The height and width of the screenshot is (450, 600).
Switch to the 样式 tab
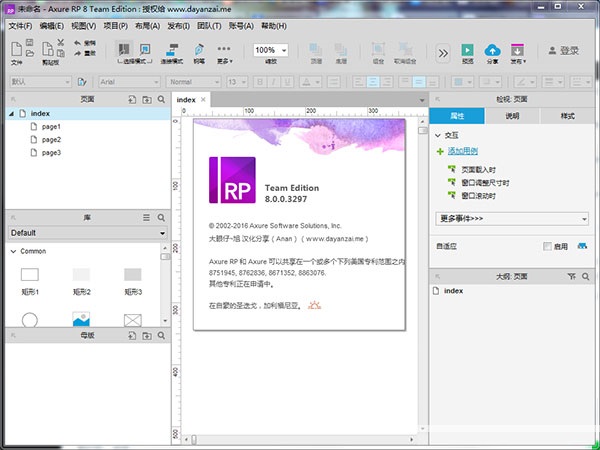click(x=567, y=116)
